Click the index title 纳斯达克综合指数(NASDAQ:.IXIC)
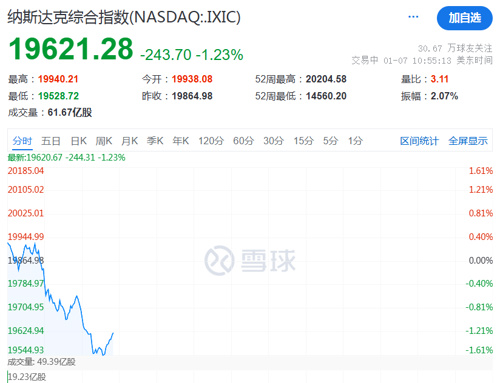 124,17
